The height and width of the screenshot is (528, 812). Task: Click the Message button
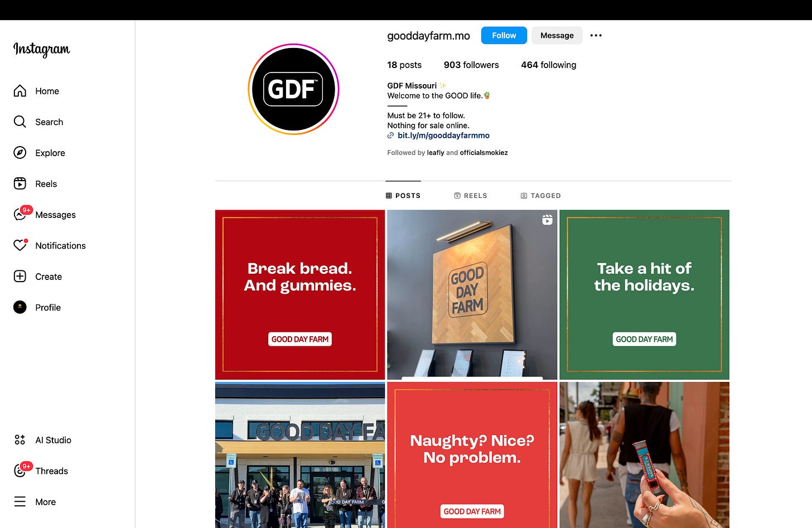click(x=557, y=35)
